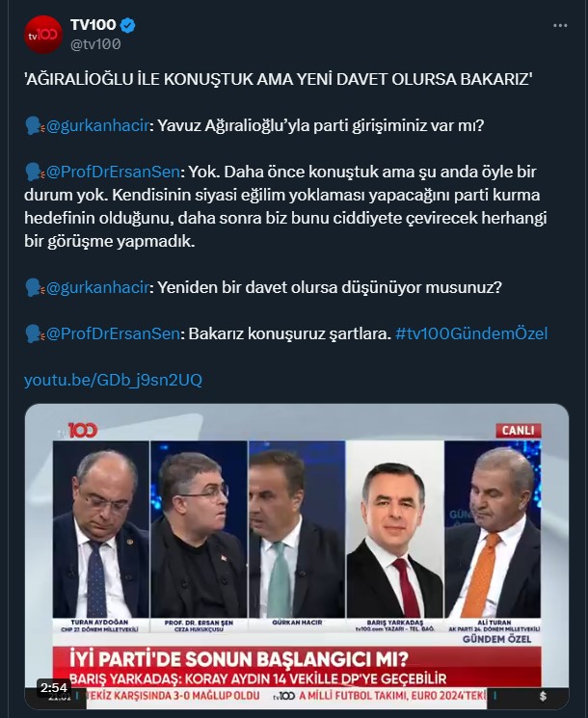Click the speaking-head emoji before first question

(35, 125)
